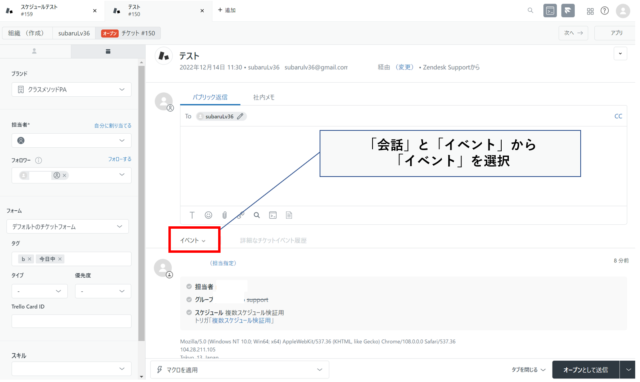Edit recipient subaruLv36 pencil icon

tap(240, 116)
